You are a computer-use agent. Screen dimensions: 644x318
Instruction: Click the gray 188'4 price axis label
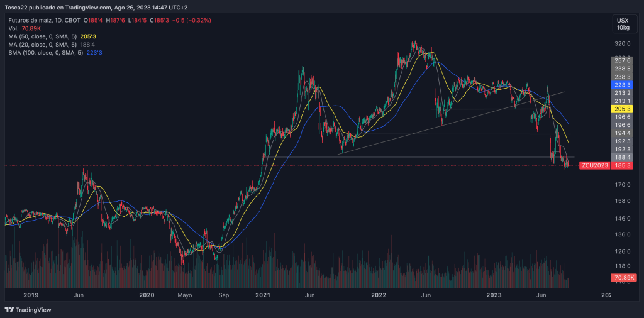pyautogui.click(x=622, y=157)
